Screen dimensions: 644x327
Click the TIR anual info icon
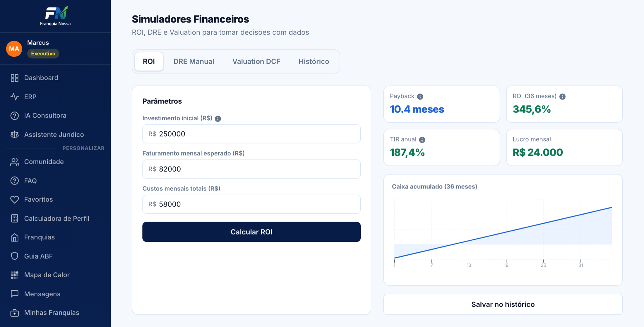tap(422, 140)
